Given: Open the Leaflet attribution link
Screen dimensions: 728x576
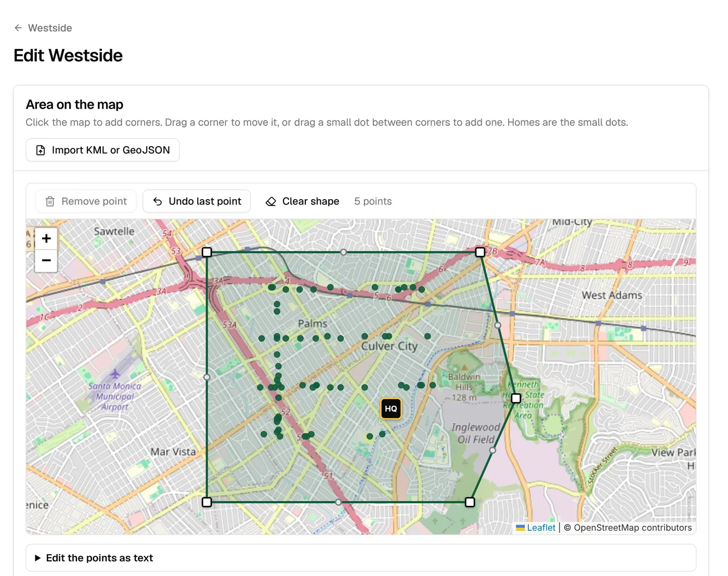Looking at the screenshot, I should [536, 528].
